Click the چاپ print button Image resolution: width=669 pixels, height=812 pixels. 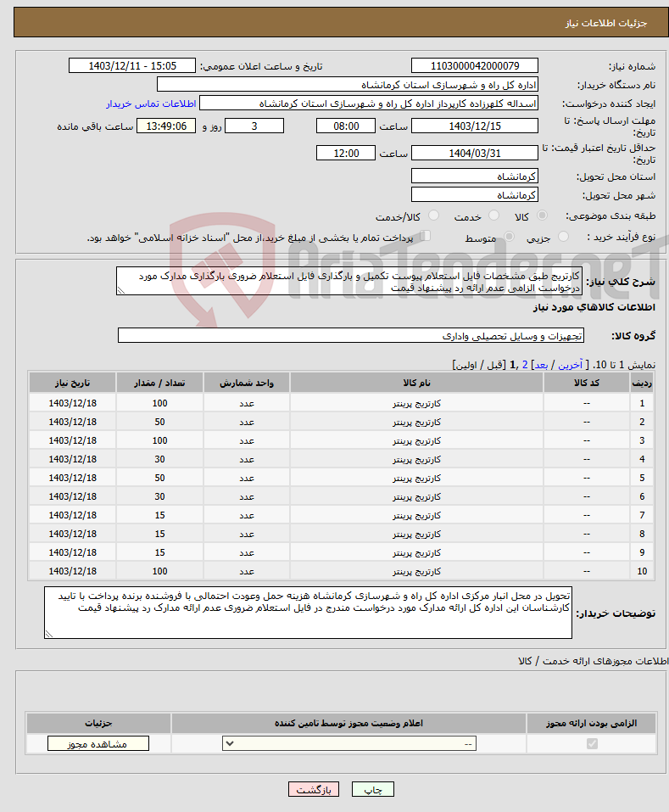[x=373, y=789]
